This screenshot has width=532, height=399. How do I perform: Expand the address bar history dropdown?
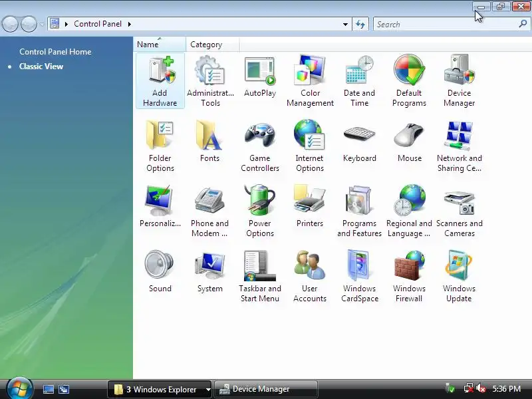click(345, 24)
